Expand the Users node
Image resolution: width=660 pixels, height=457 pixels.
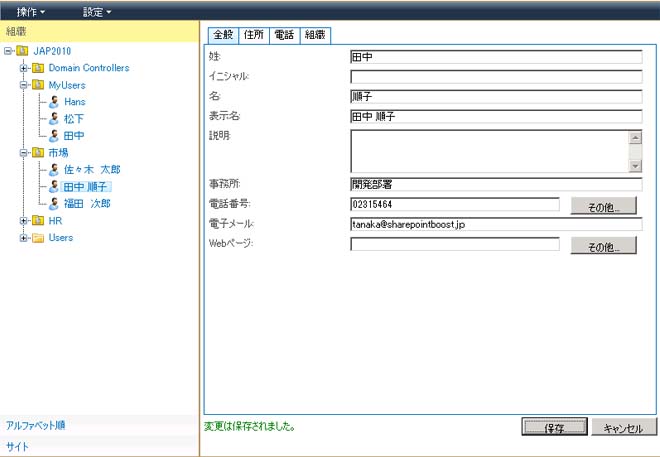tap(24, 238)
